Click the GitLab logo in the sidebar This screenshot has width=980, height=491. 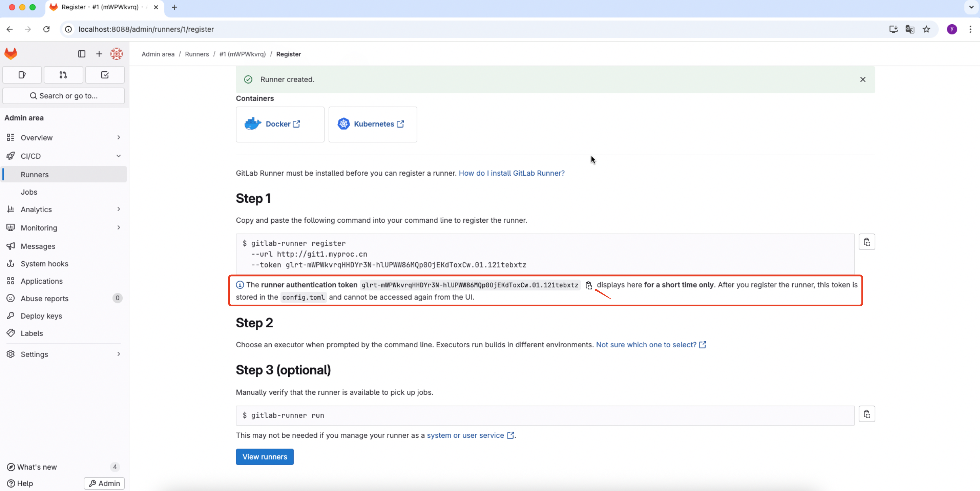point(11,53)
